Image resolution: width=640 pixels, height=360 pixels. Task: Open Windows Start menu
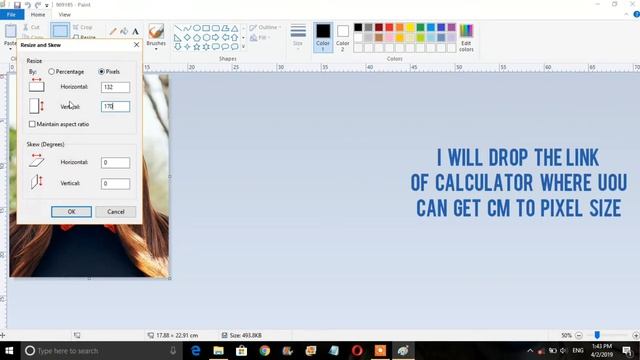[9, 351]
